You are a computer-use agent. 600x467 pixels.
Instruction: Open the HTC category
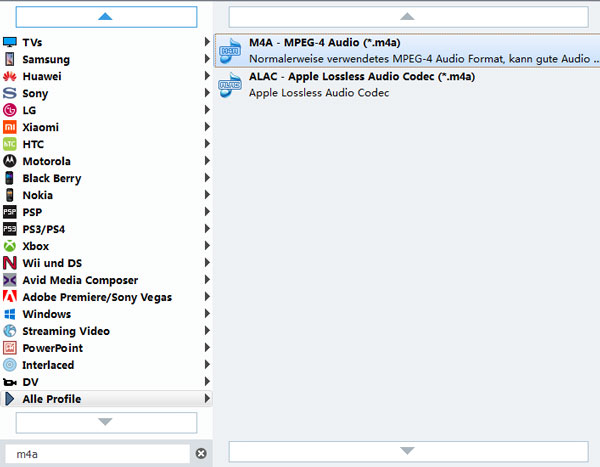coord(106,144)
